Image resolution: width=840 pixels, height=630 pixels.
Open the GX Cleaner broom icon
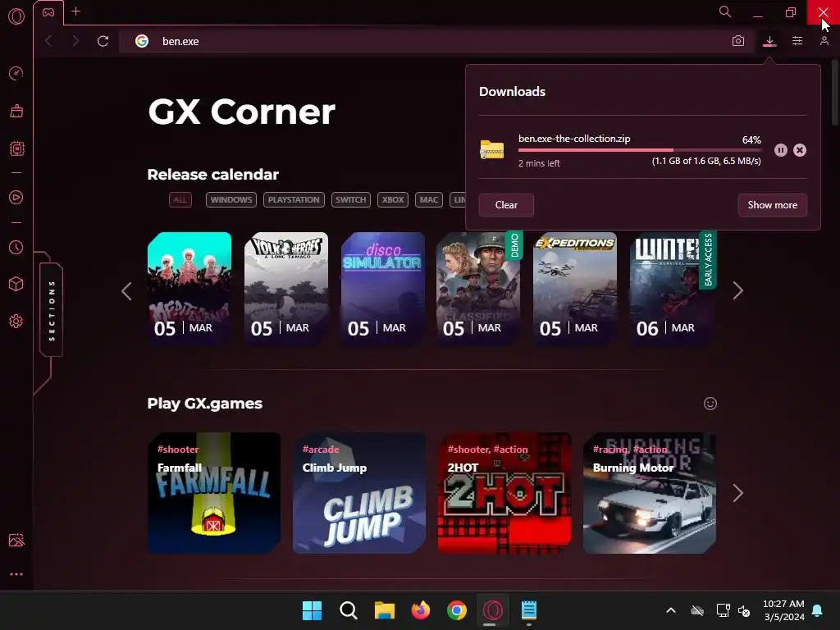tap(16, 111)
